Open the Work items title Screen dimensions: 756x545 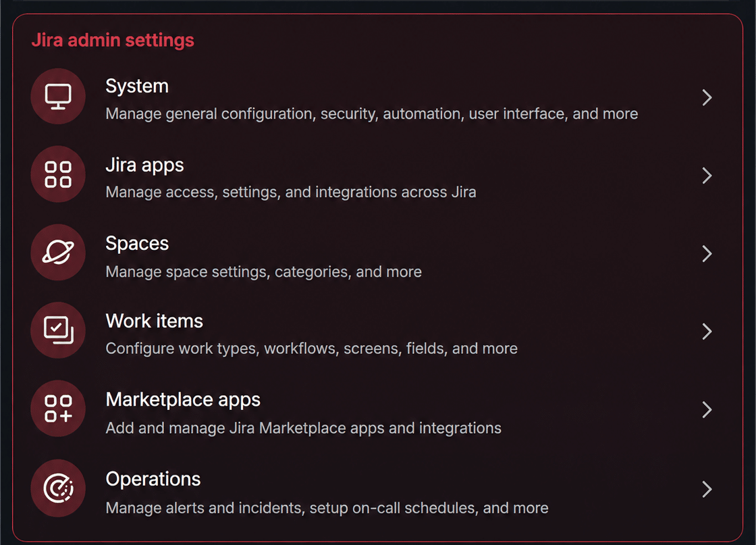[155, 321]
